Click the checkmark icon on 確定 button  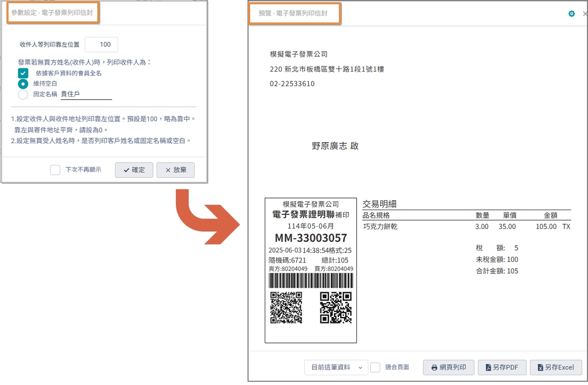point(126,170)
